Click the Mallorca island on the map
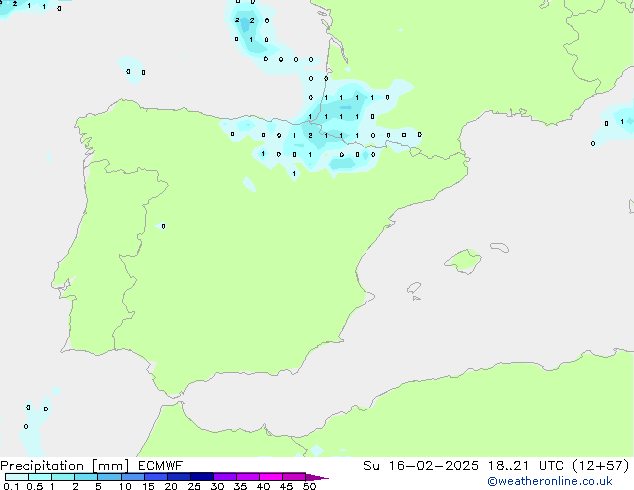 pos(464,261)
